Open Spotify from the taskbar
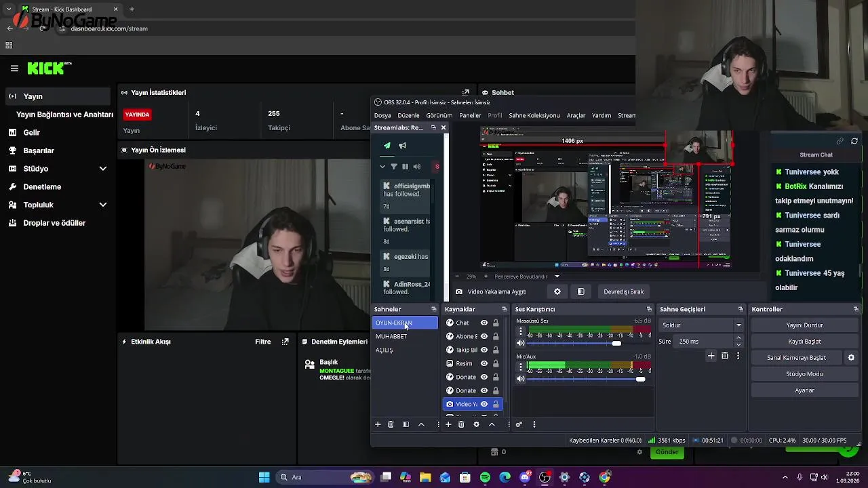 click(485, 477)
